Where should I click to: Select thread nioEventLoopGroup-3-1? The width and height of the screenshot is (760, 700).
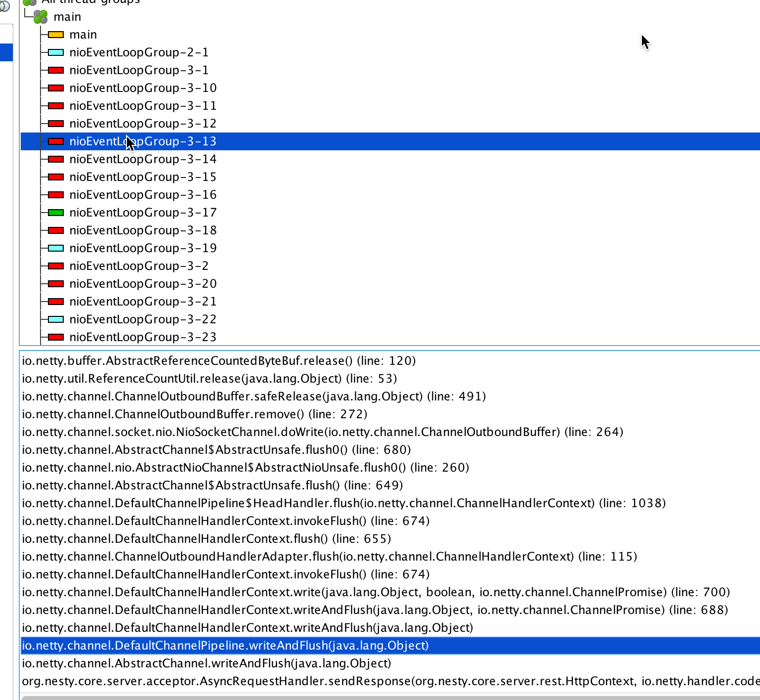[139, 70]
